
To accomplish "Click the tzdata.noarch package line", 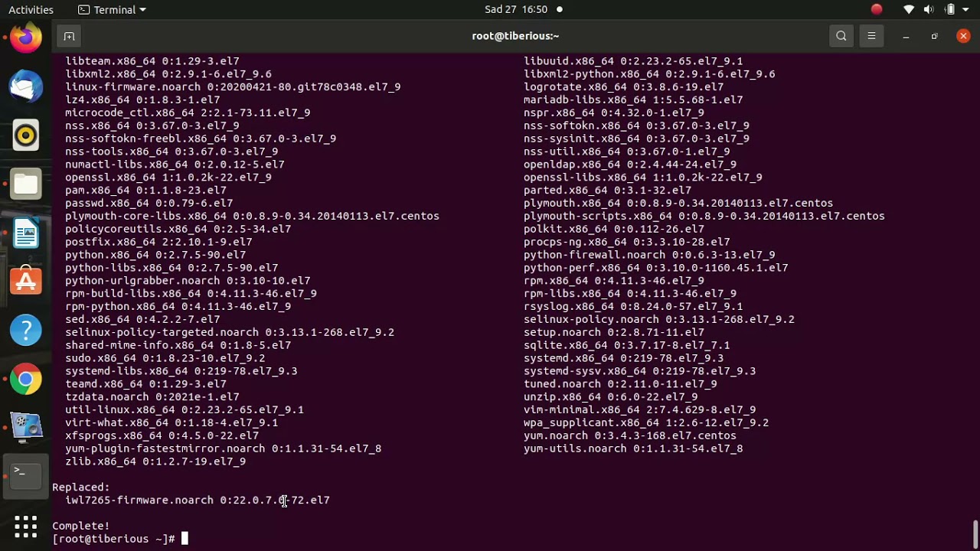I will 152,396.
